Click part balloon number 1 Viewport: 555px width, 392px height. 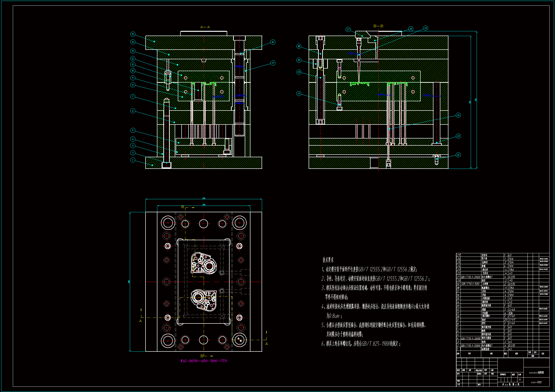132,160
